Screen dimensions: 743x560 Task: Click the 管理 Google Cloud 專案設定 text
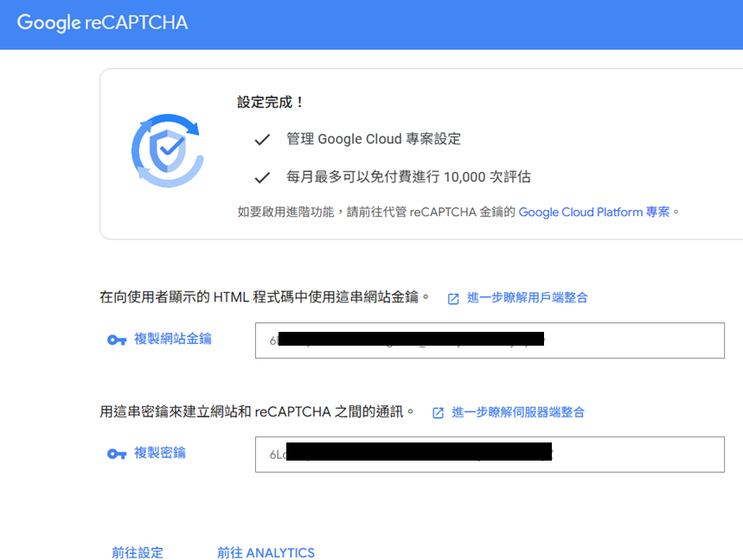[x=374, y=139]
